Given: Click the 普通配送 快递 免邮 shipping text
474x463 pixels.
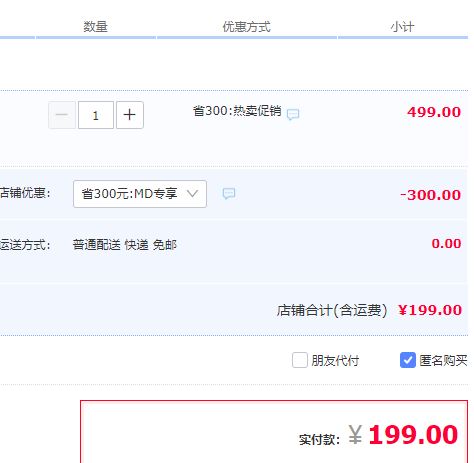Looking at the screenshot, I should [x=125, y=245].
